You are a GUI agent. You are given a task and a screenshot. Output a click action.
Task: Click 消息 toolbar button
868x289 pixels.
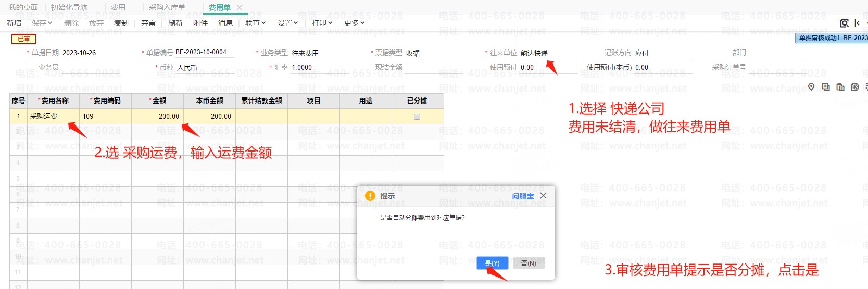point(225,23)
